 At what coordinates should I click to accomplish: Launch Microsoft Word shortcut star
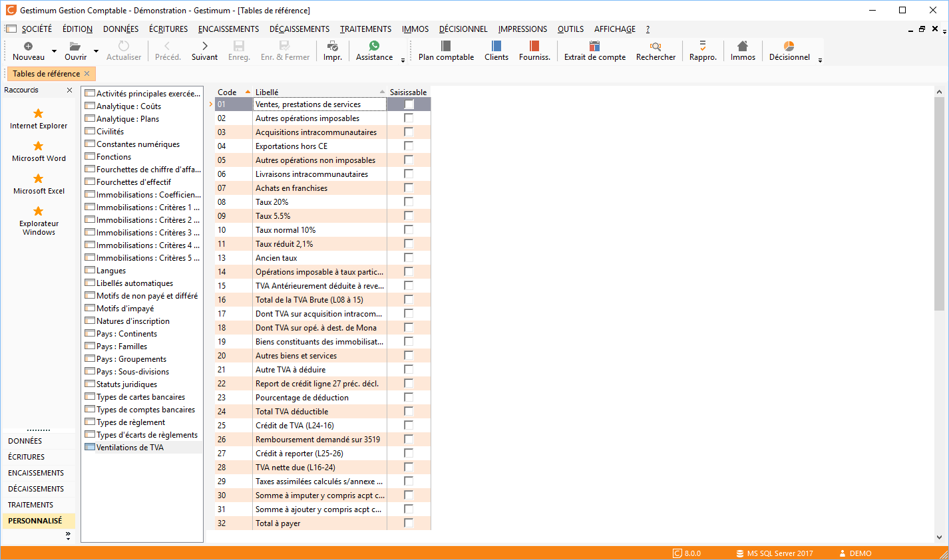click(39, 146)
